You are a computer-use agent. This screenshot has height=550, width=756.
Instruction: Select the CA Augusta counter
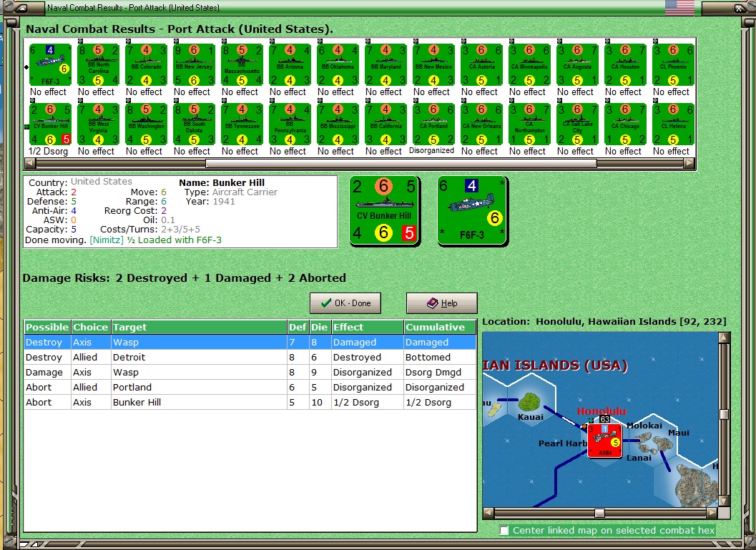click(x=577, y=66)
